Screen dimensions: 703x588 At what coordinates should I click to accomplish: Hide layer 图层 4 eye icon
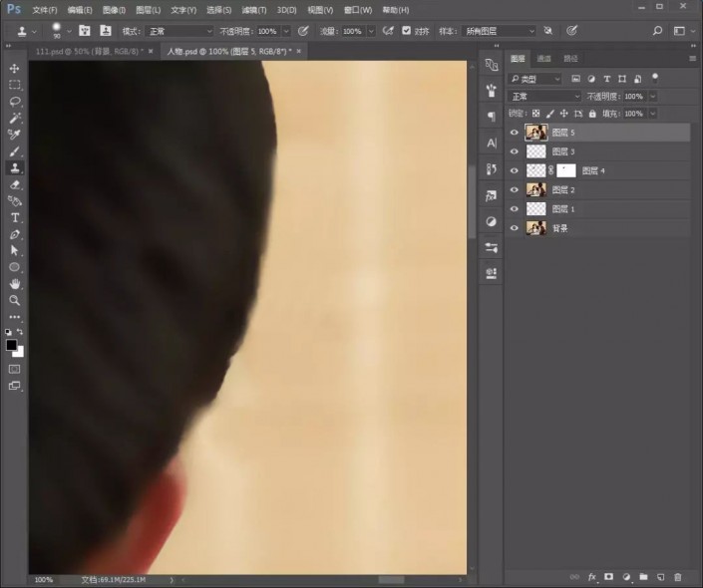[x=515, y=170]
